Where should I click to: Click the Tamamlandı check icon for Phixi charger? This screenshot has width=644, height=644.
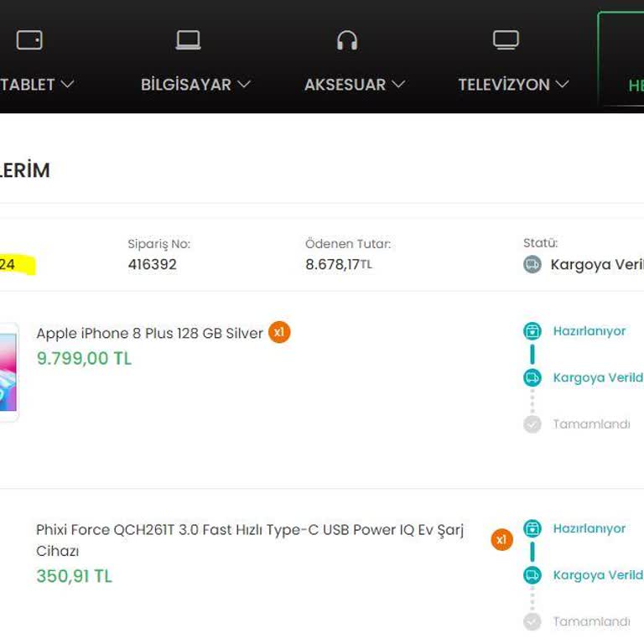532,621
